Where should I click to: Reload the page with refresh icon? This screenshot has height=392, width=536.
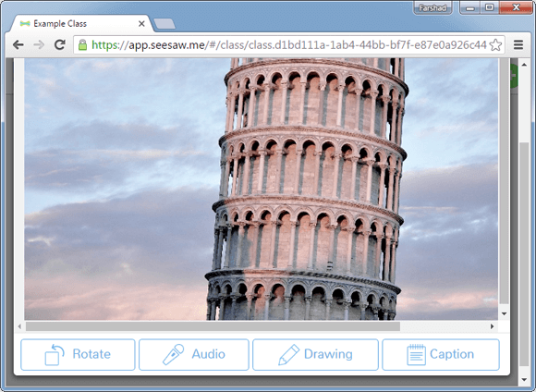point(60,44)
